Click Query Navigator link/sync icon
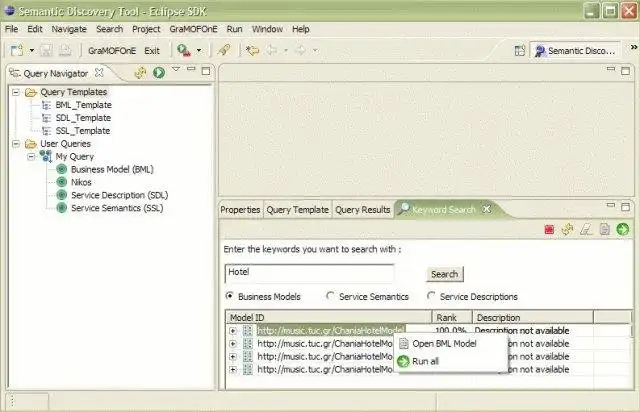The width and height of the screenshot is (640, 412). click(140, 73)
